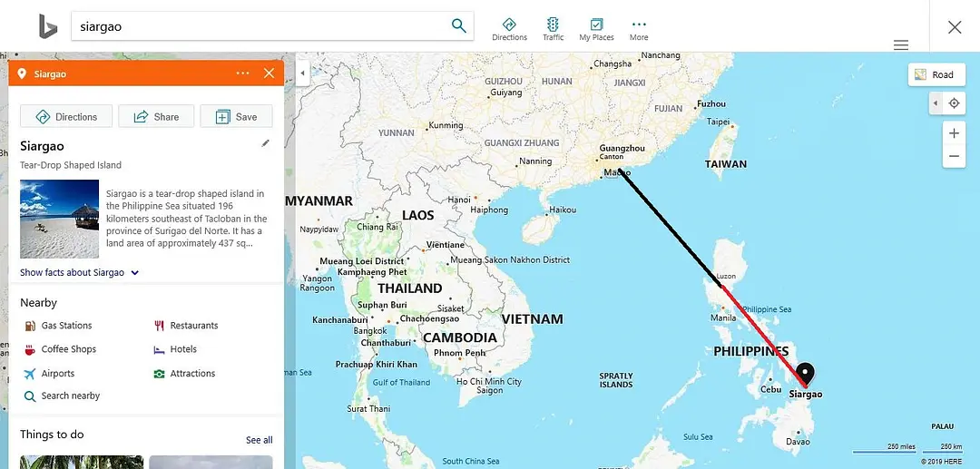This screenshot has height=469, width=980.
Task: Click the VIETNAM country label
Action: (x=533, y=319)
